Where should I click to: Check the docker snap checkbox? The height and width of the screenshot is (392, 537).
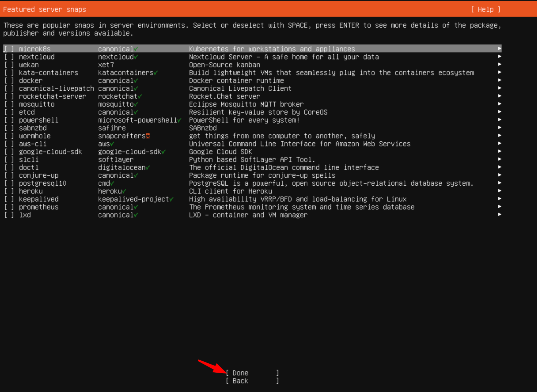tap(9, 80)
